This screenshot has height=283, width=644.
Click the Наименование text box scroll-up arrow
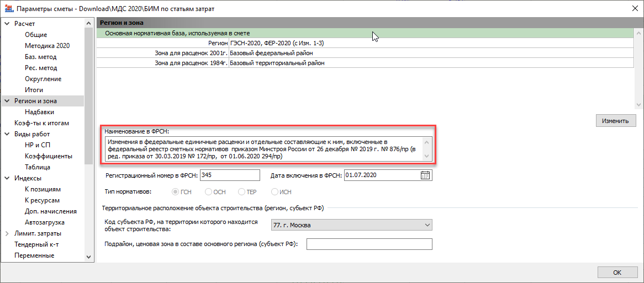(x=426, y=142)
